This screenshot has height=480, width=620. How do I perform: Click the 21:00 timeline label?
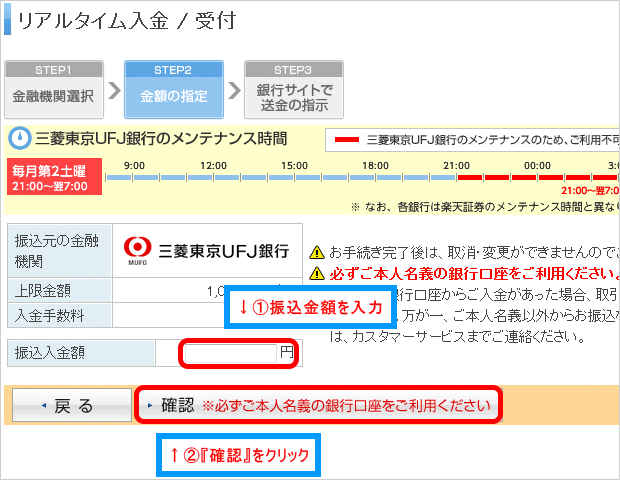pos(456,166)
